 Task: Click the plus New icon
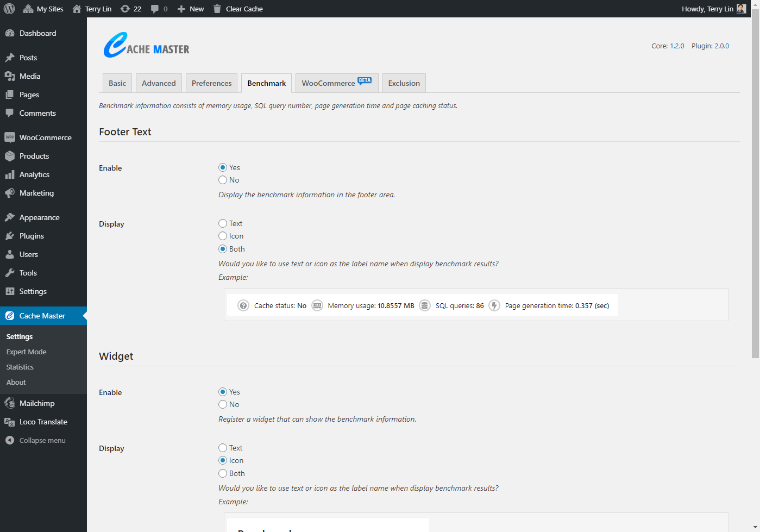[181, 9]
